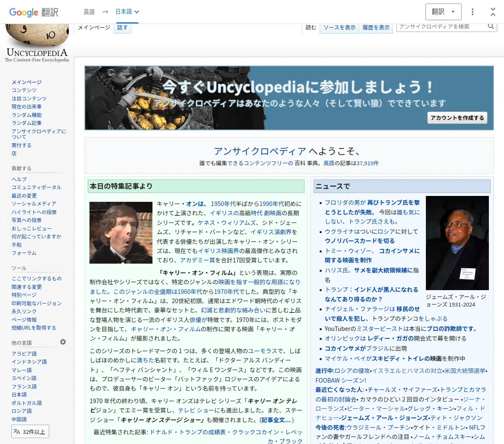Open the 寄付する link
504x444 pixels.
coord(21,145)
